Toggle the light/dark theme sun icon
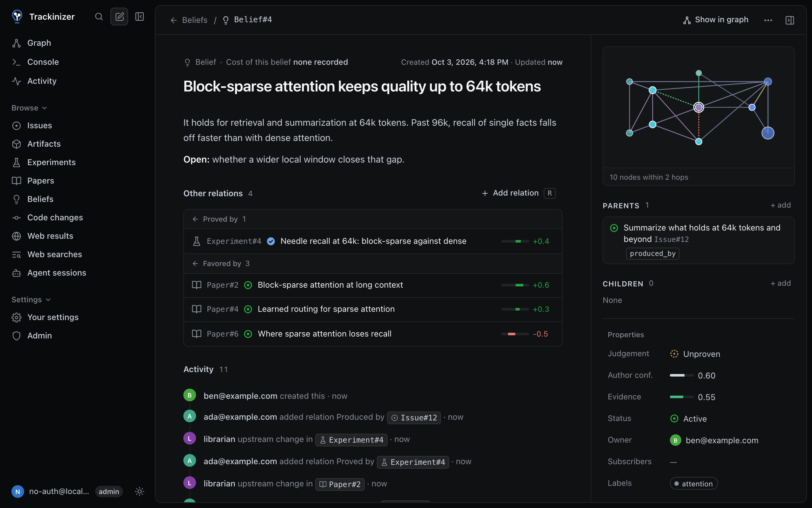Image resolution: width=812 pixels, height=508 pixels. tap(139, 491)
